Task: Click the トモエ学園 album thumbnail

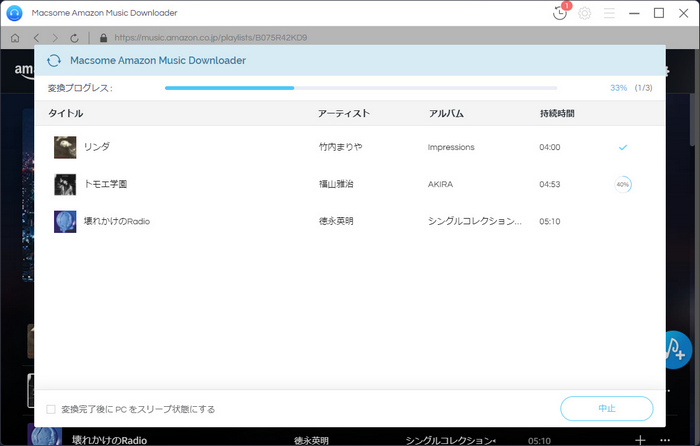Action: click(x=65, y=184)
